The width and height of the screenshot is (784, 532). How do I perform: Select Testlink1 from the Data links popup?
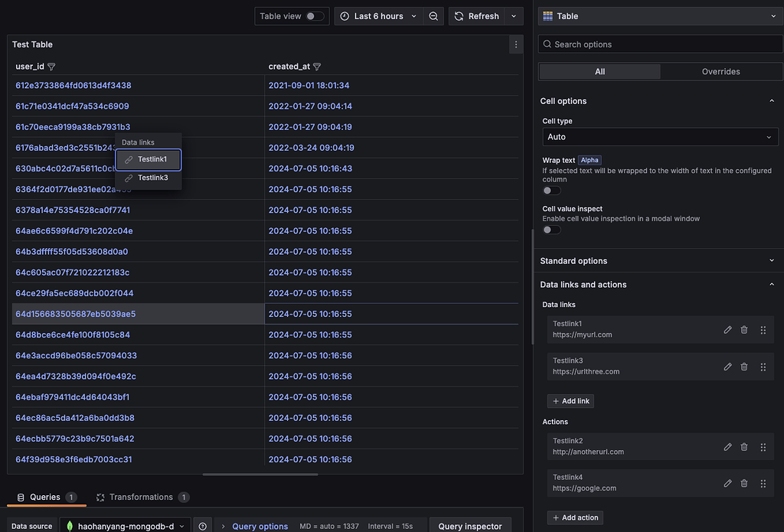(148, 159)
